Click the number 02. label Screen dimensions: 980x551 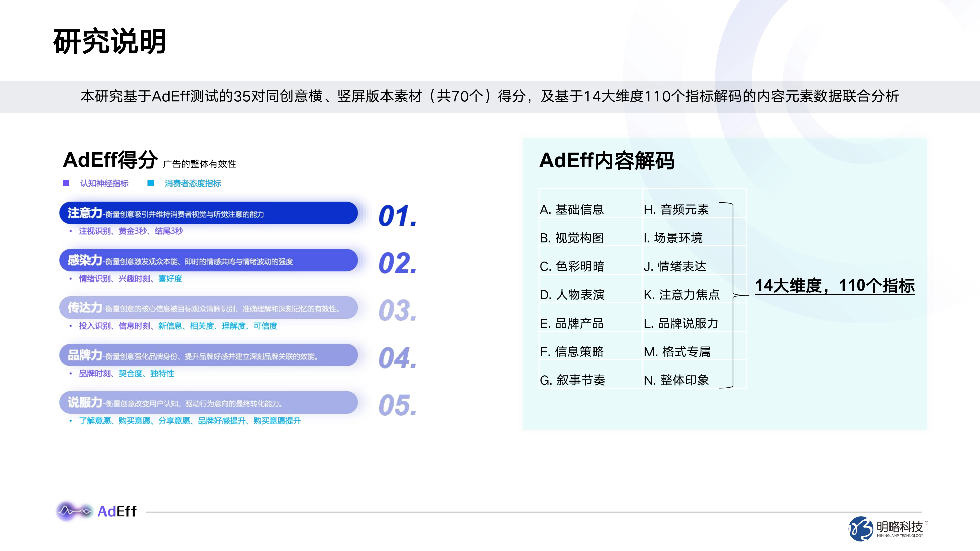[398, 263]
